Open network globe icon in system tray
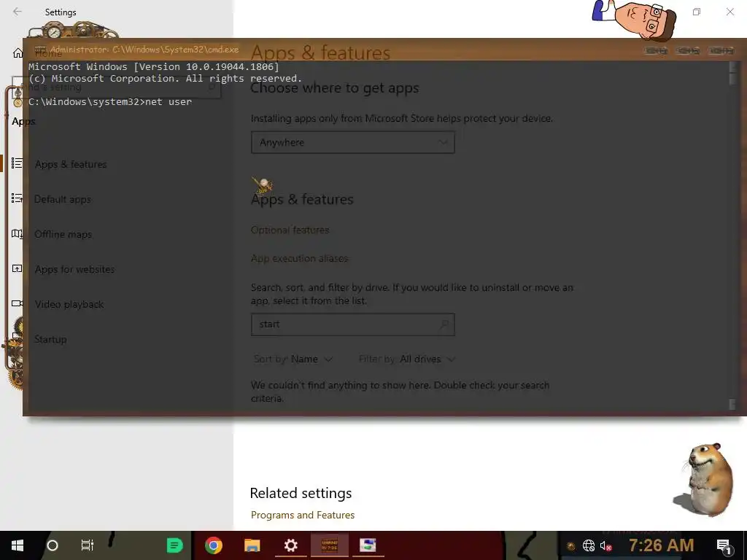Viewport: 747px width, 560px height. (x=589, y=545)
